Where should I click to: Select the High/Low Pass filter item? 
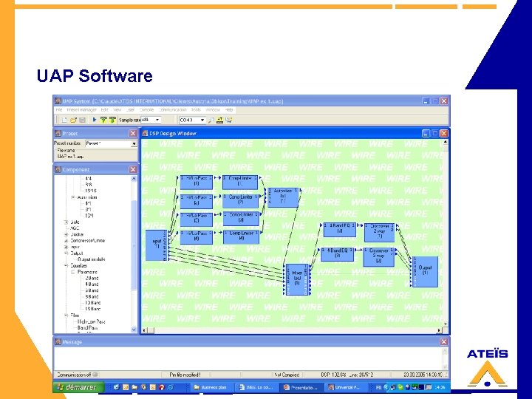click(x=92, y=321)
